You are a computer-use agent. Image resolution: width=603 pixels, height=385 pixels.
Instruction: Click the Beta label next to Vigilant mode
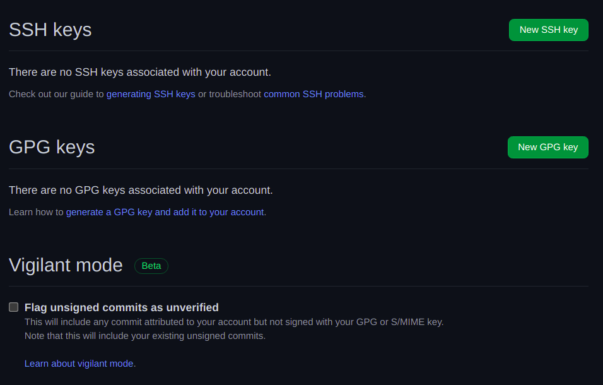point(151,266)
